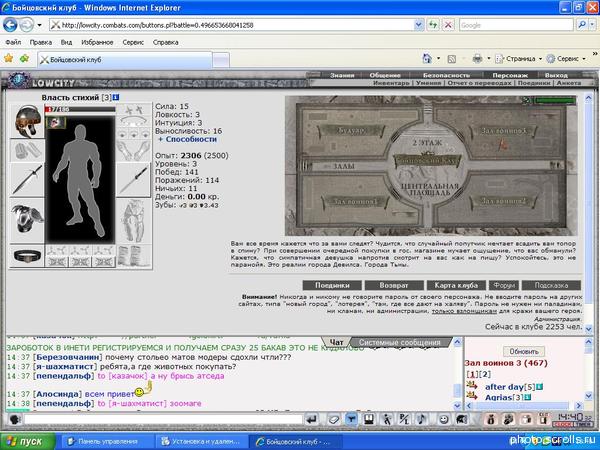The image size is (600, 450).
Task: Click the Форум button
Action: pyautogui.click(x=504, y=285)
